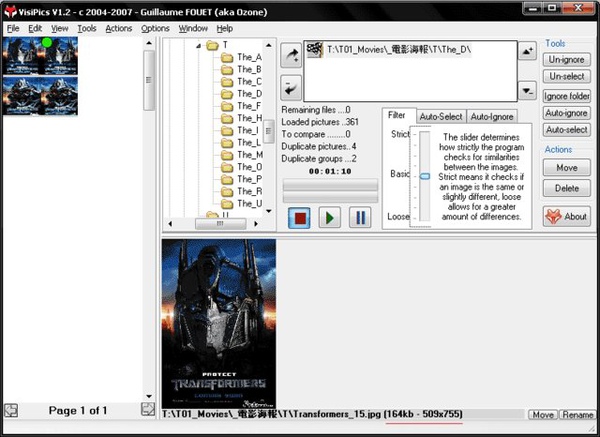Click the Rename button below preview
This screenshot has width=600, height=437.
pyautogui.click(x=577, y=415)
